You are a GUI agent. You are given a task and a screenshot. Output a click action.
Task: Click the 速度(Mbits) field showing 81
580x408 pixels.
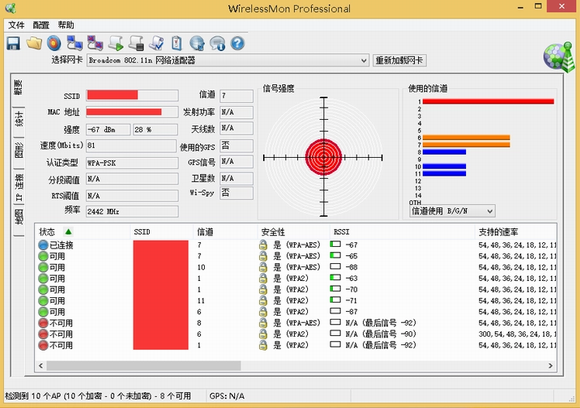pyautogui.click(x=131, y=146)
